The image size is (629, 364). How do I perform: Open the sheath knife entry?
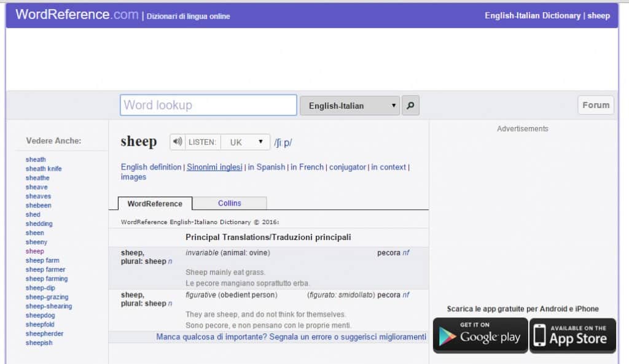coord(43,168)
